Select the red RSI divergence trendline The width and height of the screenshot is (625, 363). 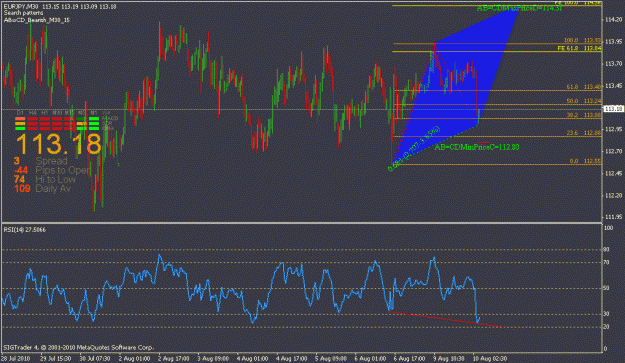point(446,320)
